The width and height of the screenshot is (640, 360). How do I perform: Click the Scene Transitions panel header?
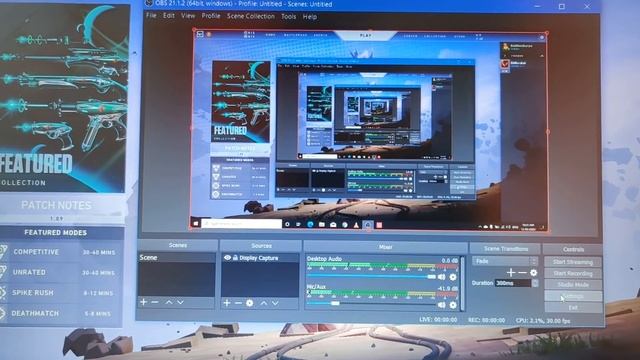[505, 249]
